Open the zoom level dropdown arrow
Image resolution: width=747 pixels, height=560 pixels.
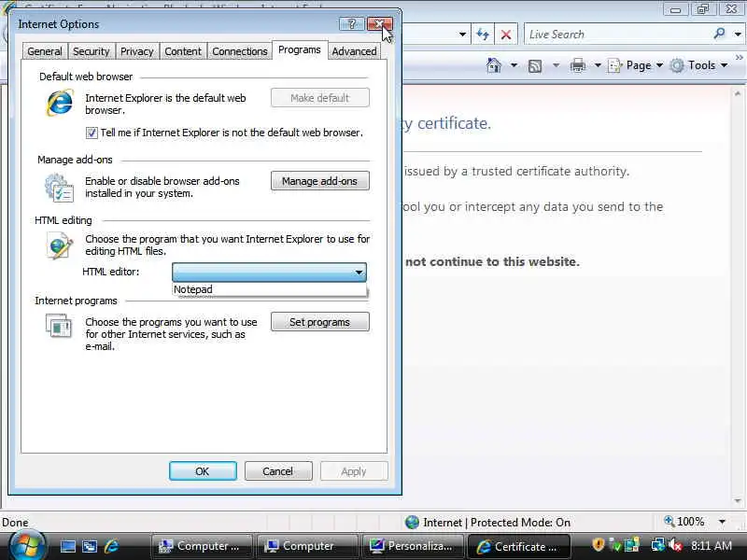tap(722, 522)
